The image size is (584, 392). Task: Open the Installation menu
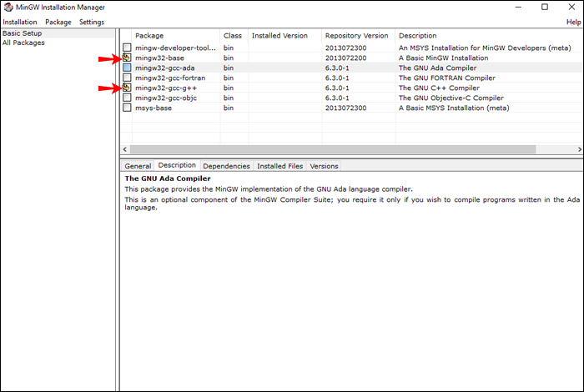[20, 22]
